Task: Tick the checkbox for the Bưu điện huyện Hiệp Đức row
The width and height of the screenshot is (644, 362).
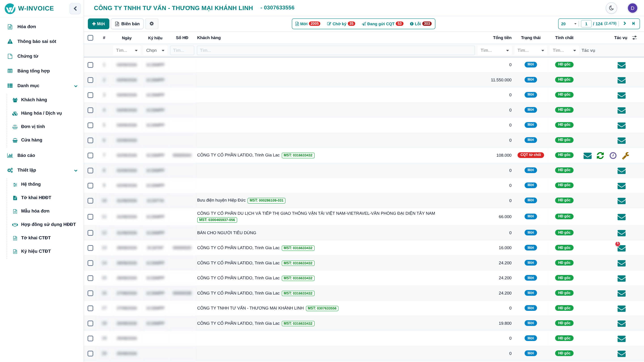Action: tap(90, 201)
